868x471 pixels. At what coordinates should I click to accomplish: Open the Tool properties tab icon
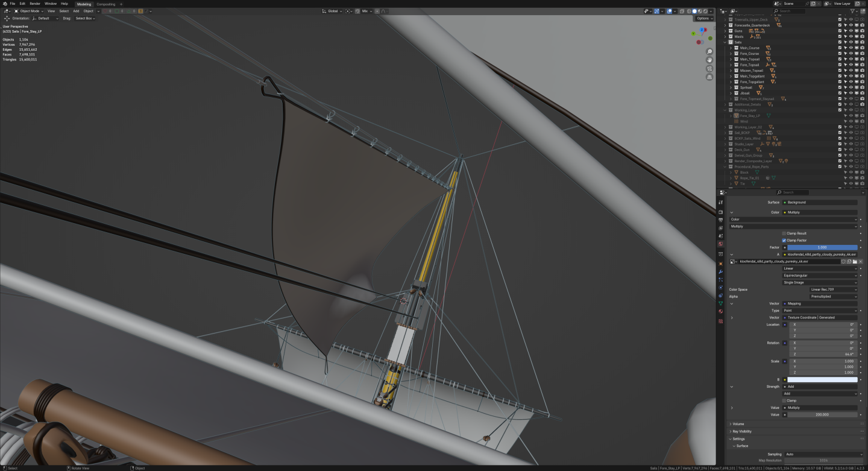(720, 203)
